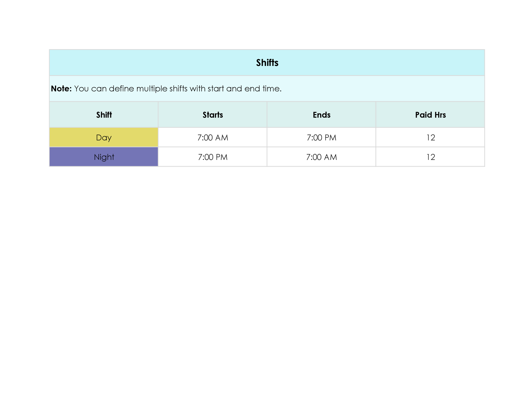Select Night shift end time 7:00 AM
The image size is (532, 411).
coord(321,157)
